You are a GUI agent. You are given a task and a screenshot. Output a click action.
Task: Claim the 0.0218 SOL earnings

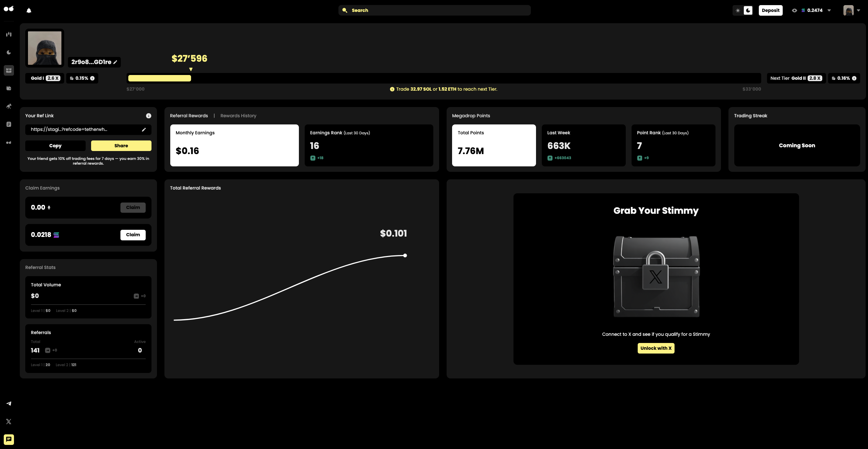click(x=133, y=235)
